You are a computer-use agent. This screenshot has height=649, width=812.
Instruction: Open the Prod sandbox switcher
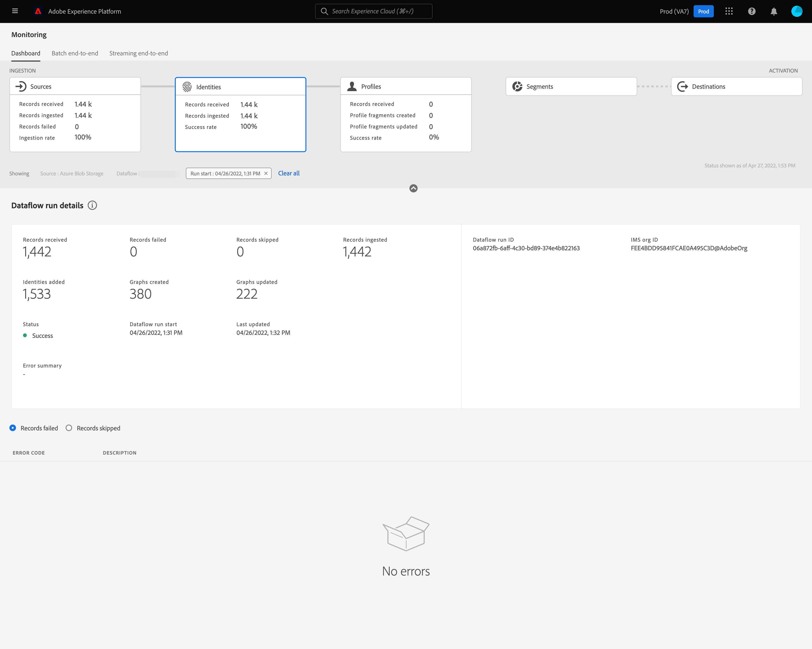pyautogui.click(x=703, y=11)
